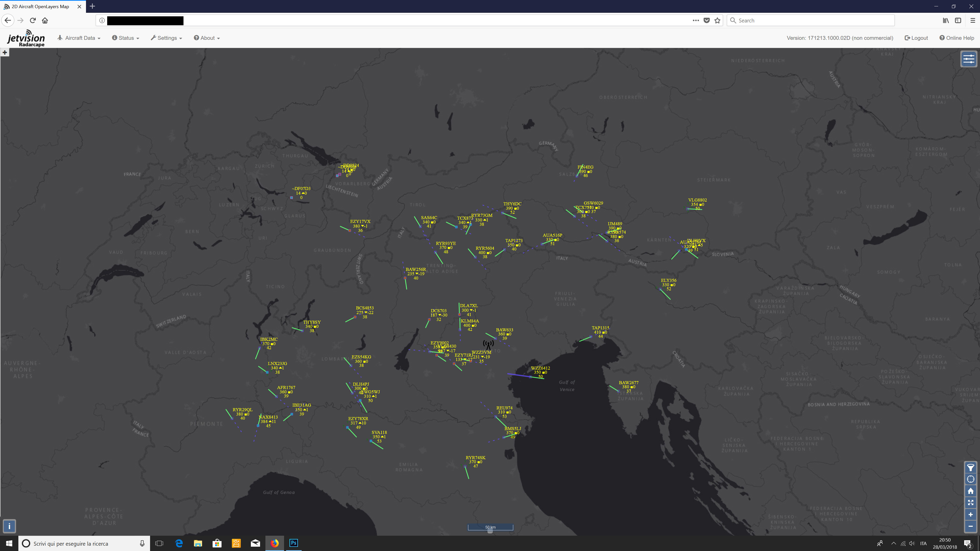Viewport: 980px width, 551px height.
Task: Open the Firefox library icon
Action: (x=946, y=20)
